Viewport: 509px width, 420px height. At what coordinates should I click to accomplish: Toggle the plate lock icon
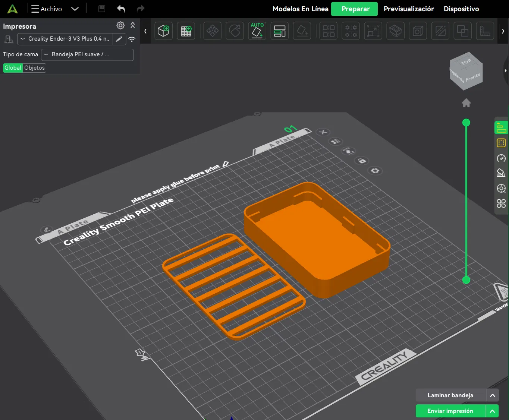362,161
